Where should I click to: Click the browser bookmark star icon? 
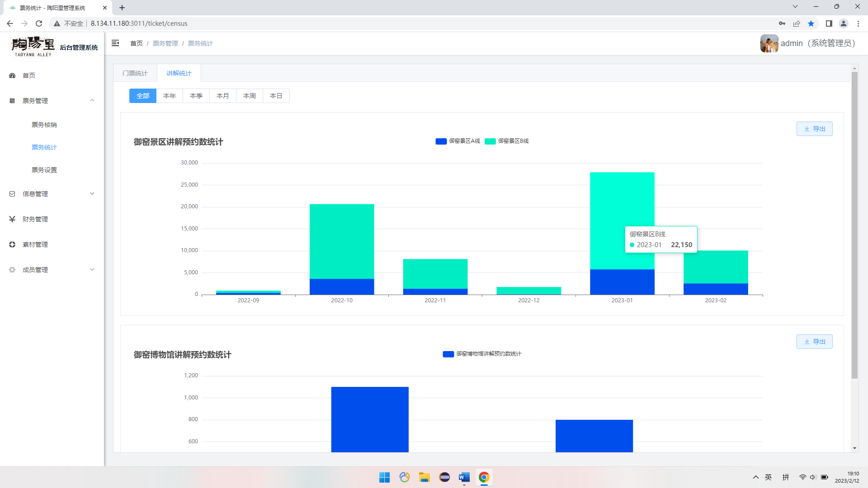811,23
